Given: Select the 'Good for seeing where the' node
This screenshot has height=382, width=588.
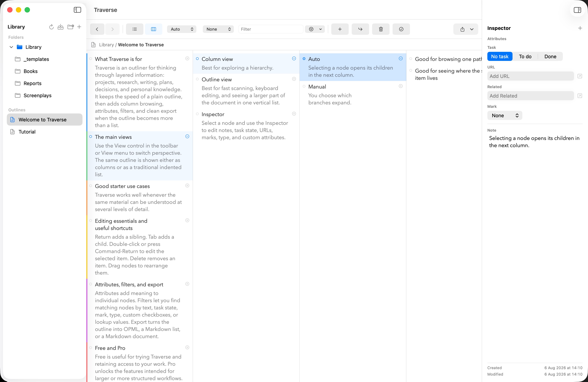Looking at the screenshot, I should [448, 74].
